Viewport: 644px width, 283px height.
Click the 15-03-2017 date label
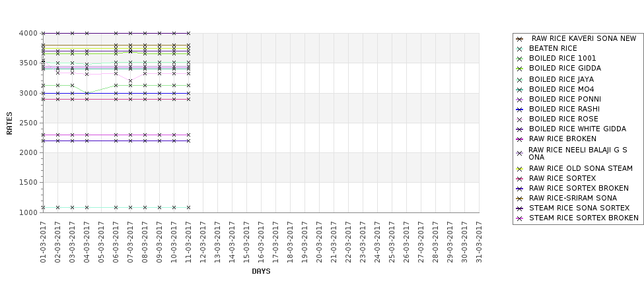246,242
